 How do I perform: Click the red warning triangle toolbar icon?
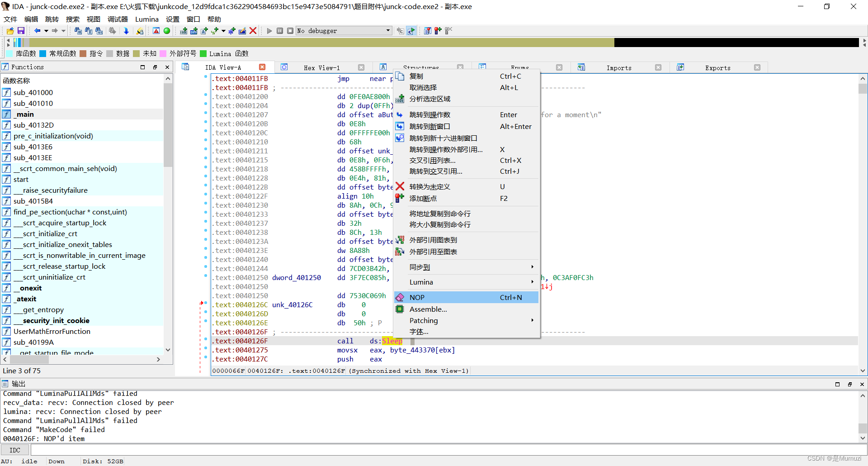pyautogui.click(x=156, y=31)
